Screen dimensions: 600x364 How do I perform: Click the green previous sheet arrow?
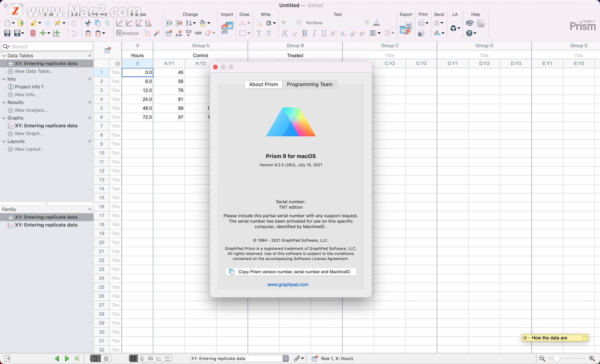(57, 359)
